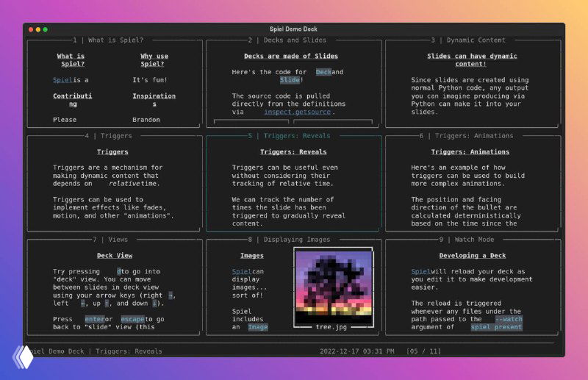
Task: Click the Spiel link in slide 1
Action: [x=62, y=80]
